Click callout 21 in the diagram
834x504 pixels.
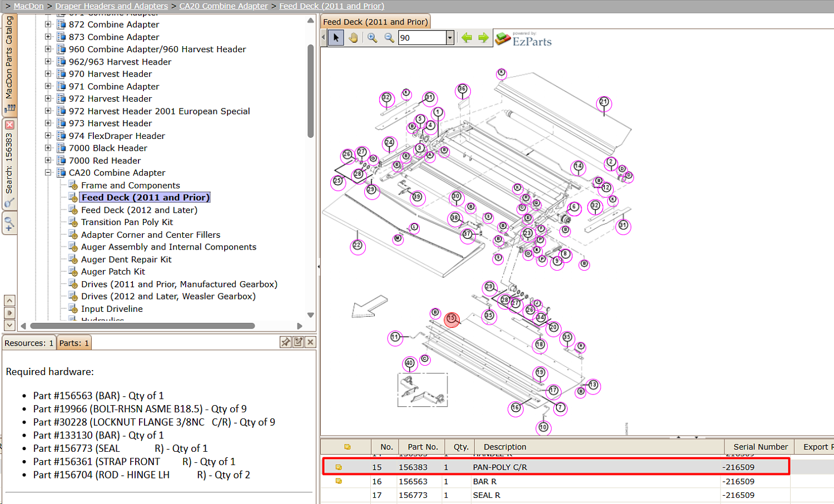[604, 103]
